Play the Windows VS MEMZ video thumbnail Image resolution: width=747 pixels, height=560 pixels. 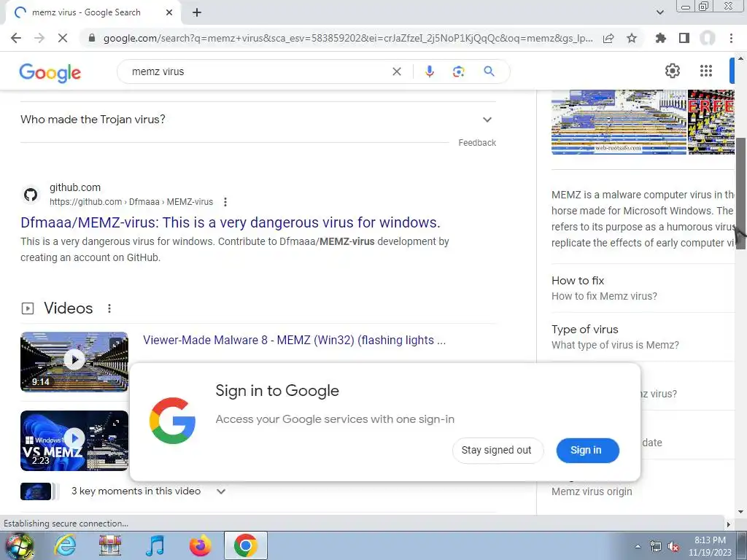pyautogui.click(x=74, y=440)
